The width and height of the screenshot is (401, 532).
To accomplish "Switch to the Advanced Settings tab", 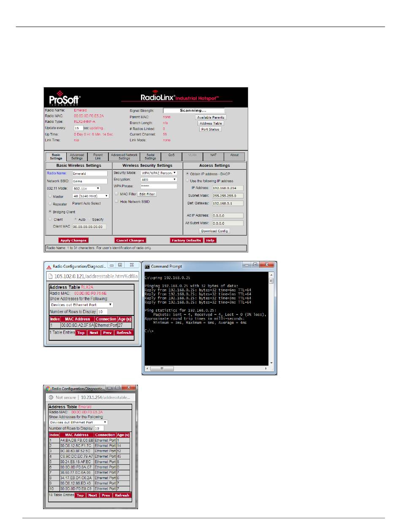I will pyautogui.click(x=77, y=157).
